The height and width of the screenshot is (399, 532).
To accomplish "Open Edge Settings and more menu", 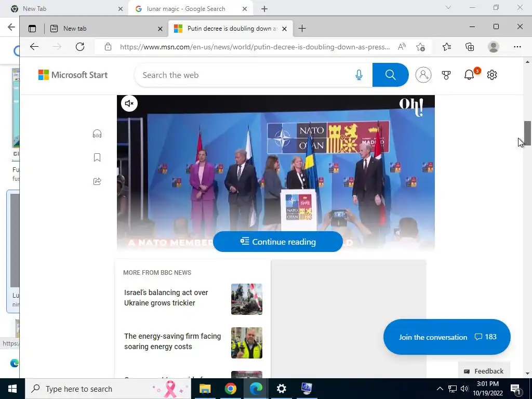I will [x=517, y=47].
